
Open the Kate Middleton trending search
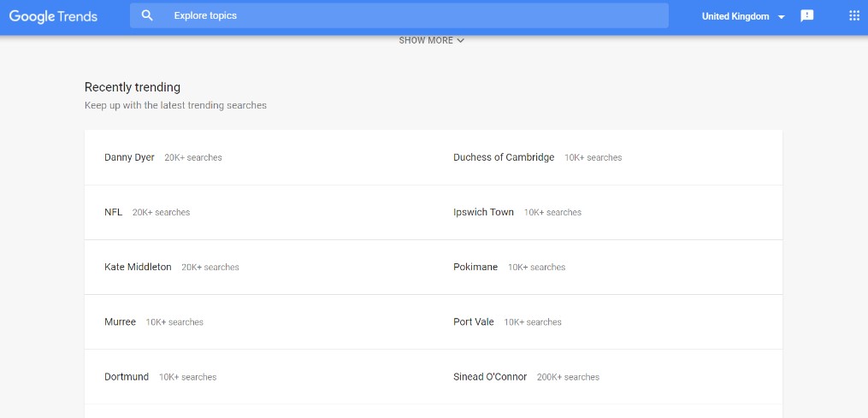pos(138,267)
